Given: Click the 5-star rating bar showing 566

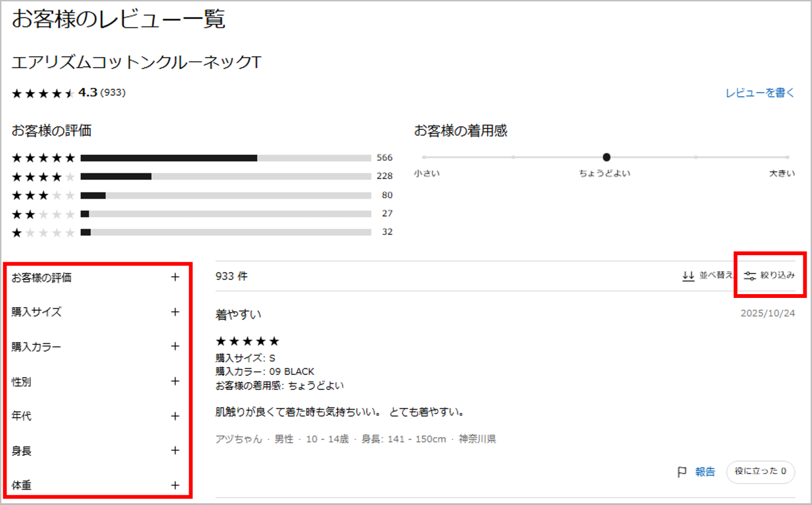Looking at the screenshot, I should pos(224,157).
